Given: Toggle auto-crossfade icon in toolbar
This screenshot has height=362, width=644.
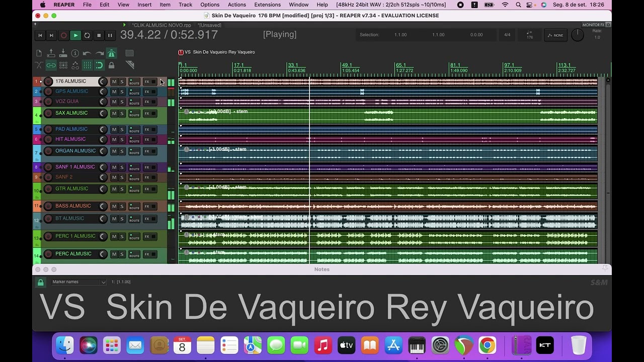Looking at the screenshot, I should click(39, 65).
